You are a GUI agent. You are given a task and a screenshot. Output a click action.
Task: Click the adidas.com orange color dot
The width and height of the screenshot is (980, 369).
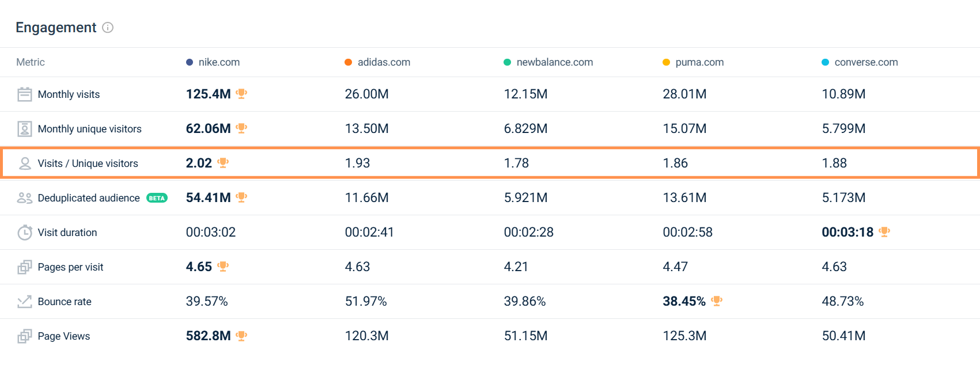coord(348,62)
